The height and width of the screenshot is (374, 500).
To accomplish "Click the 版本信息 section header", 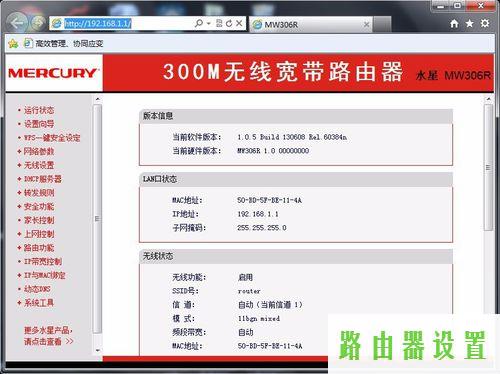I will (296, 116).
